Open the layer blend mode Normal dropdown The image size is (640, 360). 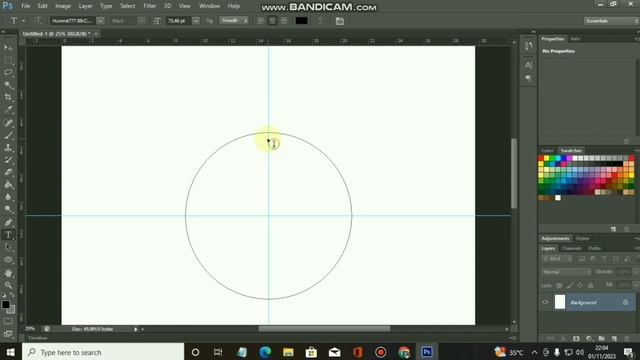pos(567,271)
